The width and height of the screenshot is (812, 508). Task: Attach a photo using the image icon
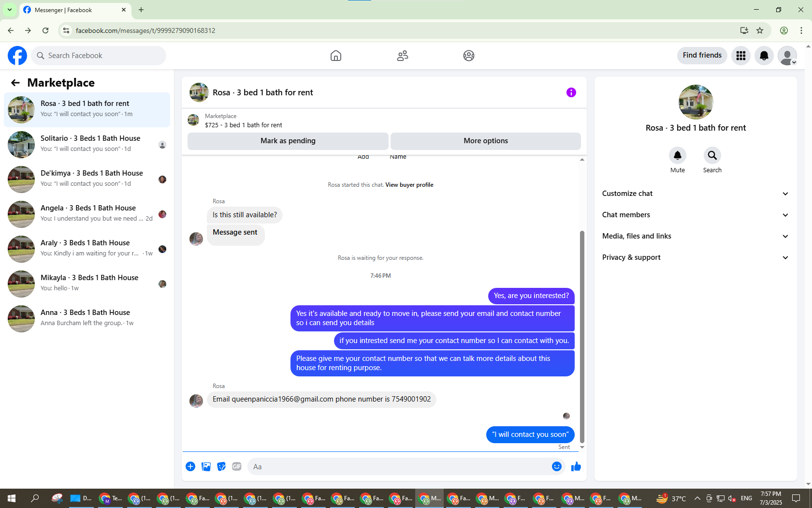pos(206,466)
